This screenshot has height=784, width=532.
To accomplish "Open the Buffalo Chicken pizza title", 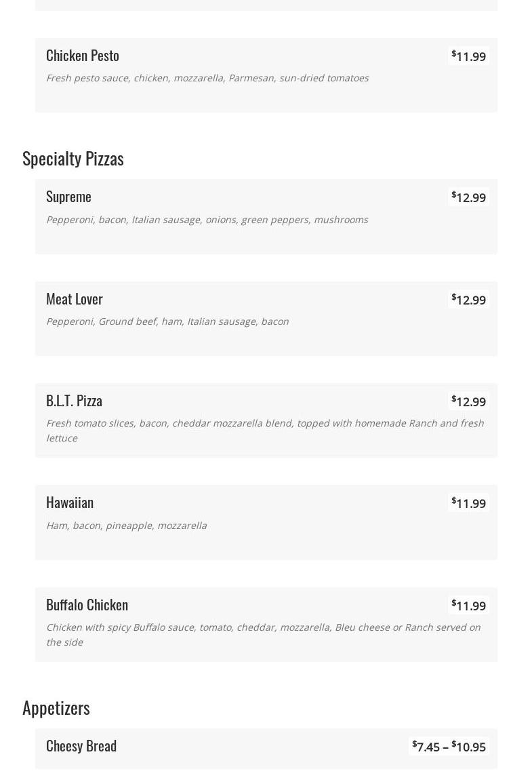I will [87, 605].
